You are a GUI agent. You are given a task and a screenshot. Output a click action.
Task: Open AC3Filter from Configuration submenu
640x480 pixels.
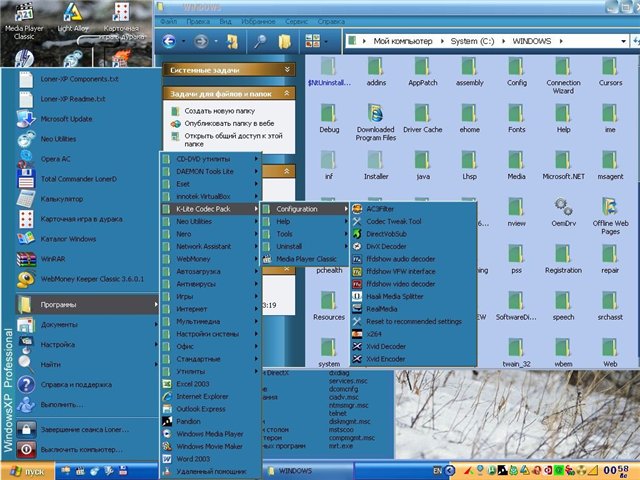point(413,209)
